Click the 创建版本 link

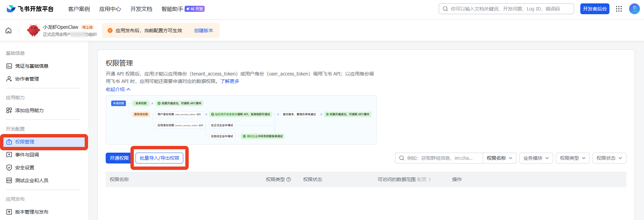coord(204,30)
